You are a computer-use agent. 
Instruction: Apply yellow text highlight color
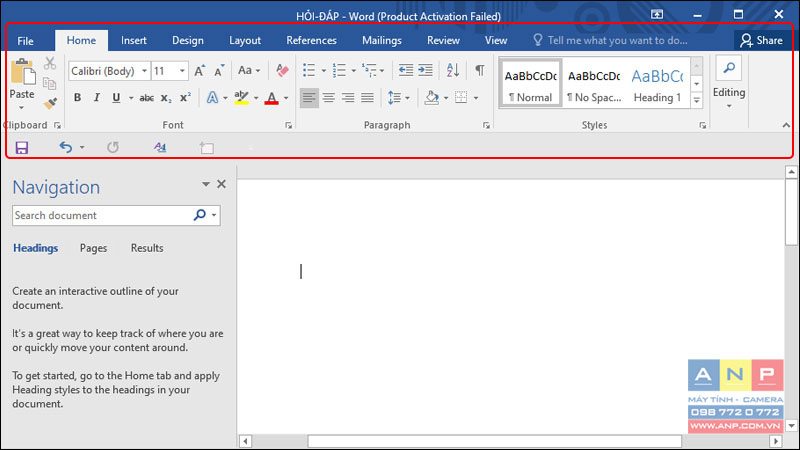(241, 97)
